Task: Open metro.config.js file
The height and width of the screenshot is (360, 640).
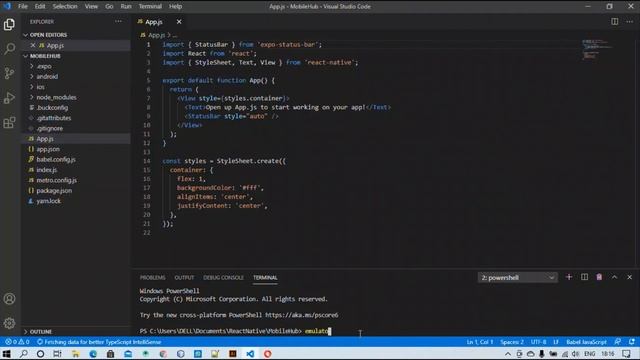Action: [x=56, y=180]
